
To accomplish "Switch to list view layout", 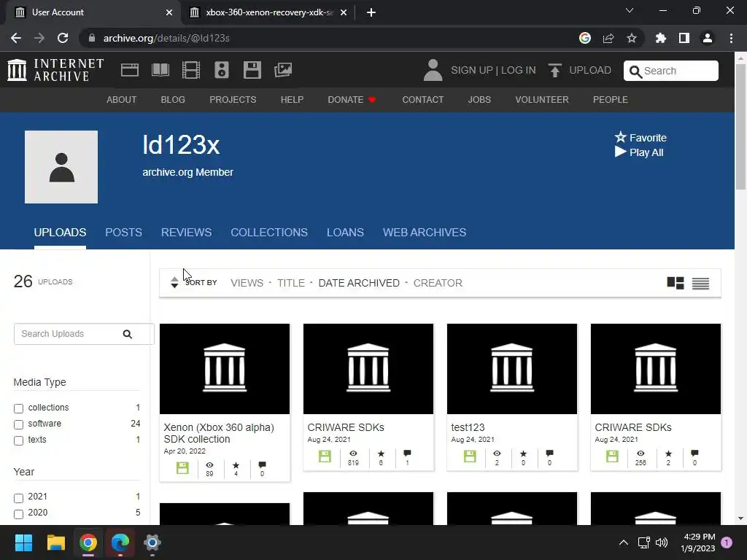I will coord(700,283).
